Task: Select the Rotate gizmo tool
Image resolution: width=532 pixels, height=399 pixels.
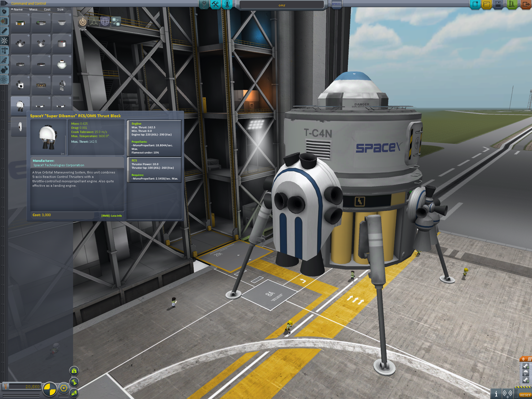Action: 105,22
